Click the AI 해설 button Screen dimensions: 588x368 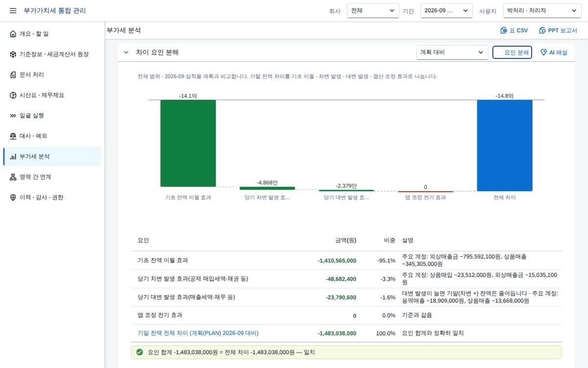coord(554,53)
